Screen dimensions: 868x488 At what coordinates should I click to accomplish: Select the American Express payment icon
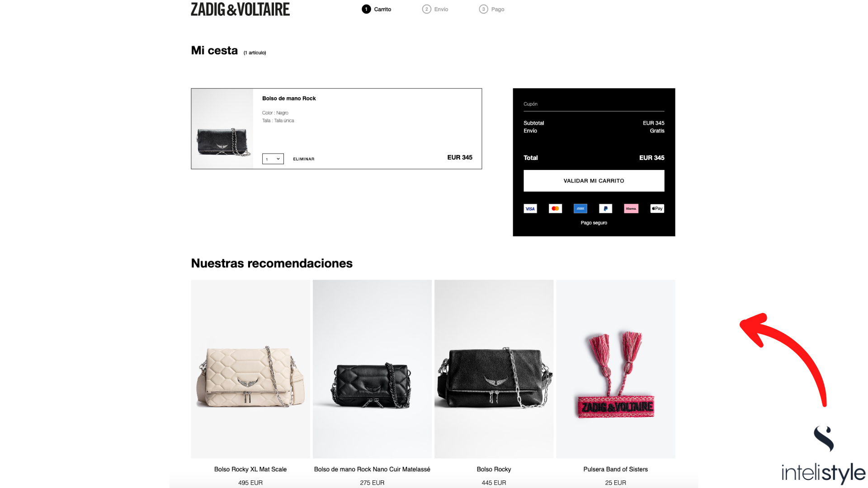[580, 208]
